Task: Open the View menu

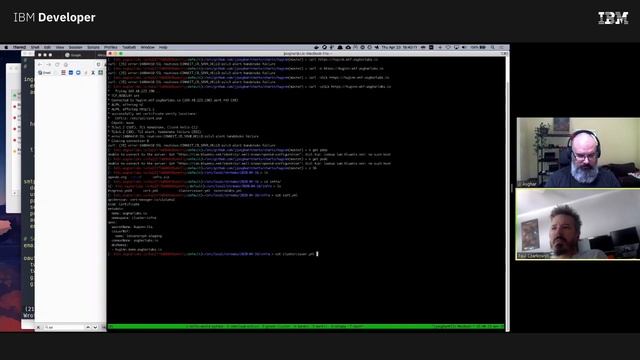Action: [60, 47]
